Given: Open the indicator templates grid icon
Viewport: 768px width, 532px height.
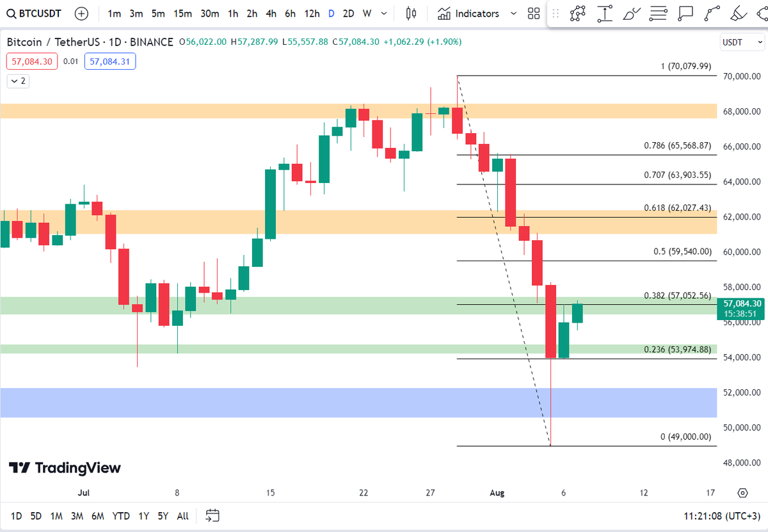Looking at the screenshot, I should point(533,13).
